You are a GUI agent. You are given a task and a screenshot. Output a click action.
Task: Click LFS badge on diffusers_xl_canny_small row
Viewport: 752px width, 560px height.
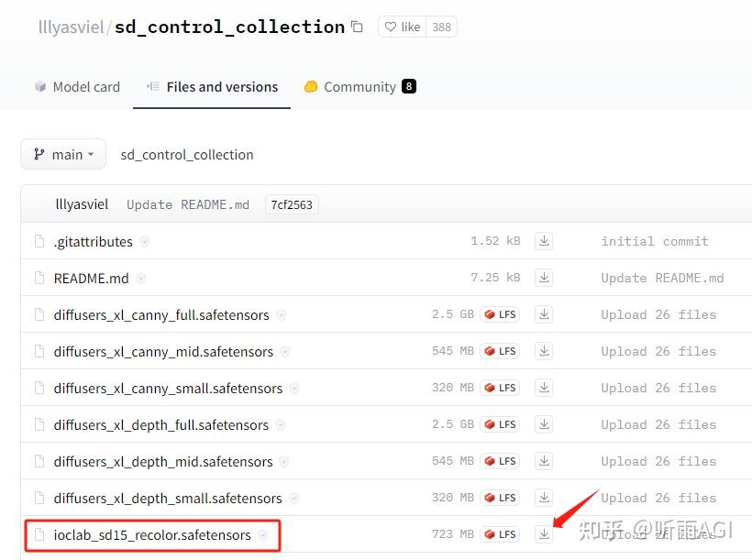500,388
